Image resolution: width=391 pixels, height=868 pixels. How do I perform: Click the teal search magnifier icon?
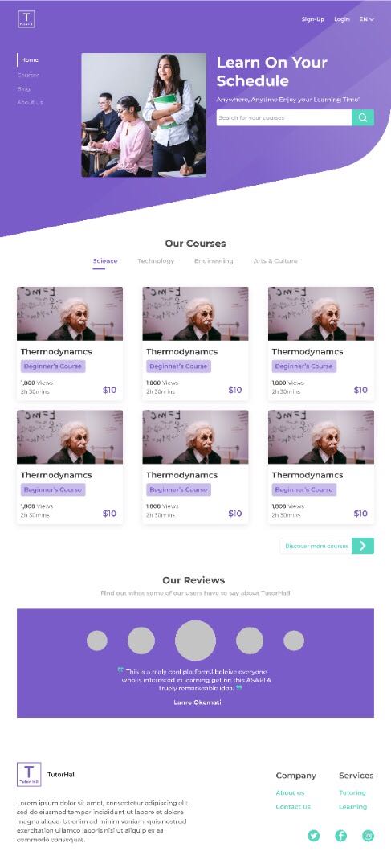363,117
